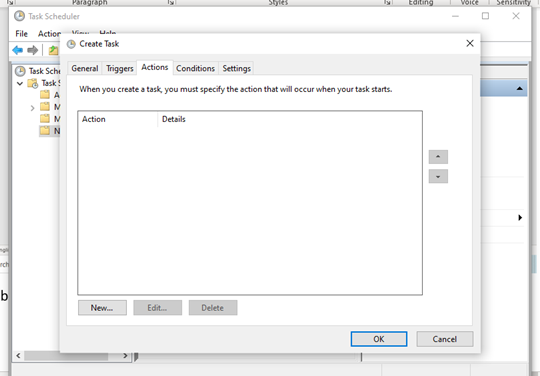Select the highlighted N folder
The height and width of the screenshot is (376, 540).
pyautogui.click(x=50, y=131)
